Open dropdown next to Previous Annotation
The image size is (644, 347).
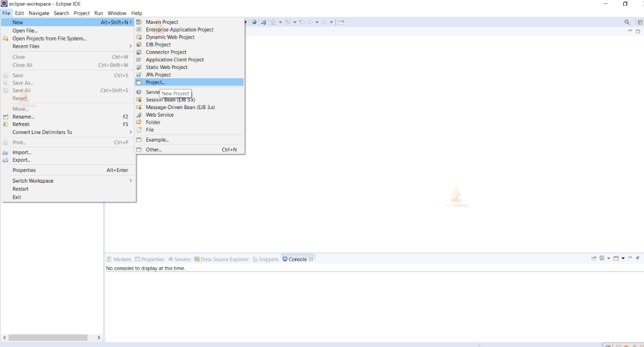295,22
